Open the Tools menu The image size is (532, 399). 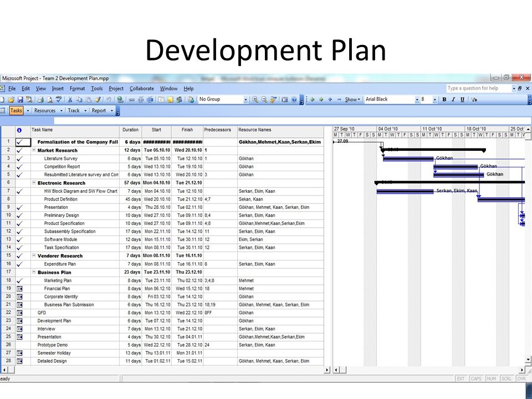point(96,89)
